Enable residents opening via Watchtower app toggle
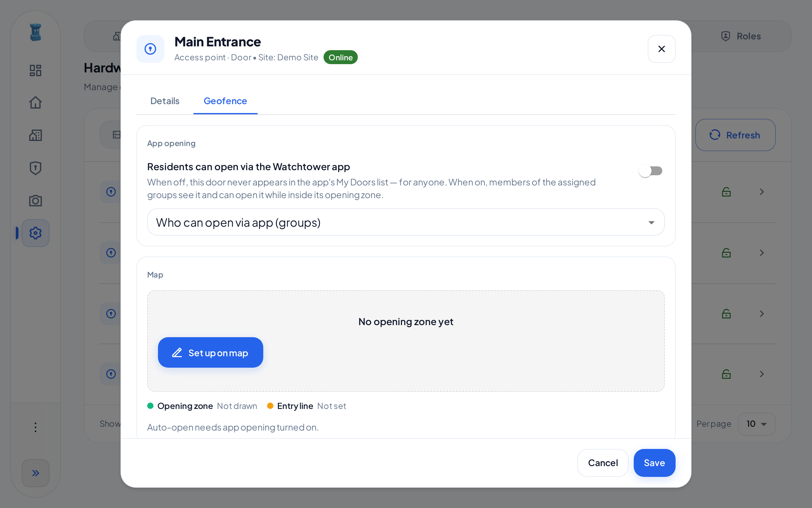This screenshot has height=508, width=812. (651, 171)
